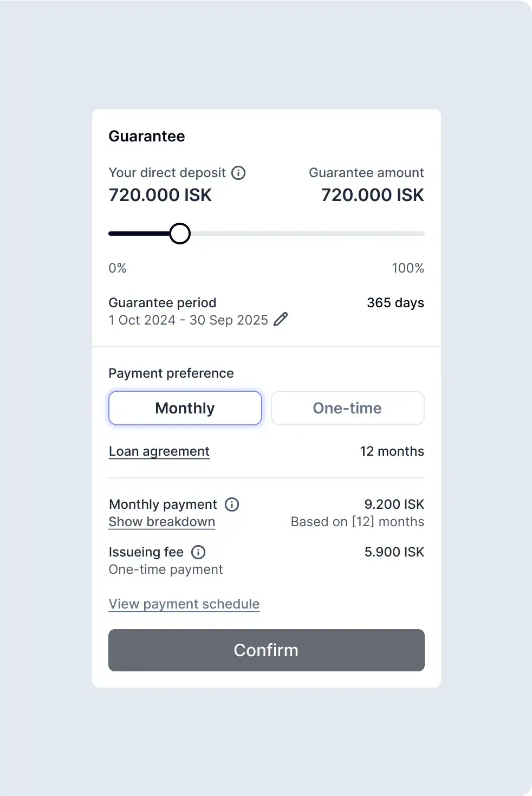Click the 0% slider label

pos(118,268)
